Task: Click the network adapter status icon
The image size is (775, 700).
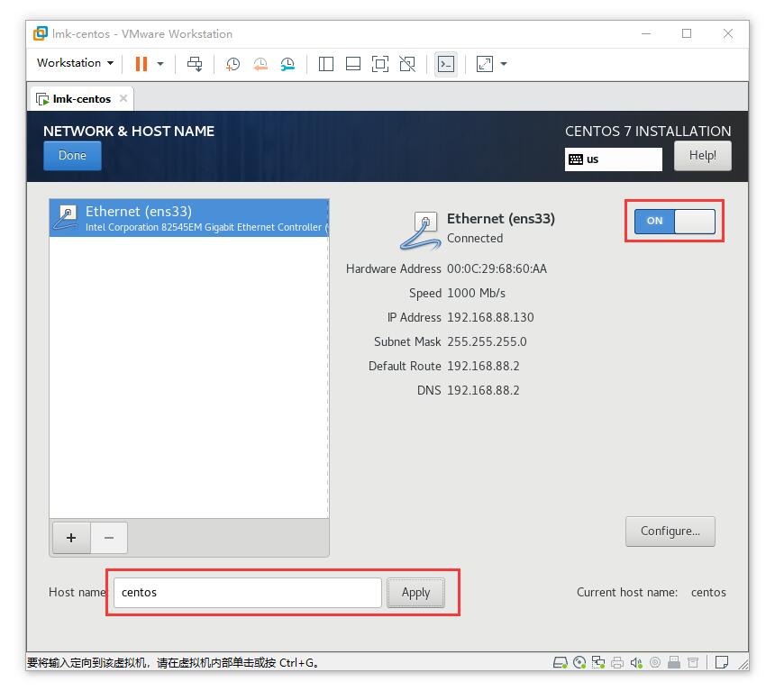Action: [598, 662]
